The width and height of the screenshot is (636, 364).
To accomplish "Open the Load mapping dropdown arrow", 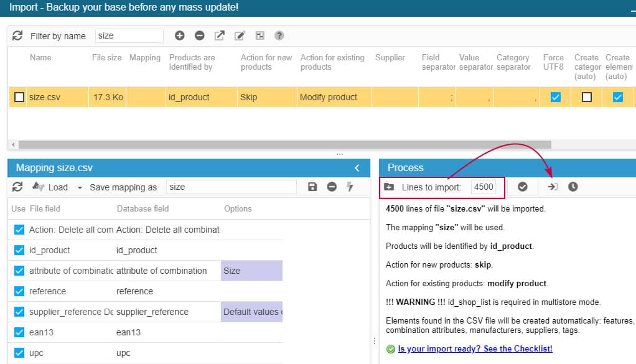I will pos(80,187).
